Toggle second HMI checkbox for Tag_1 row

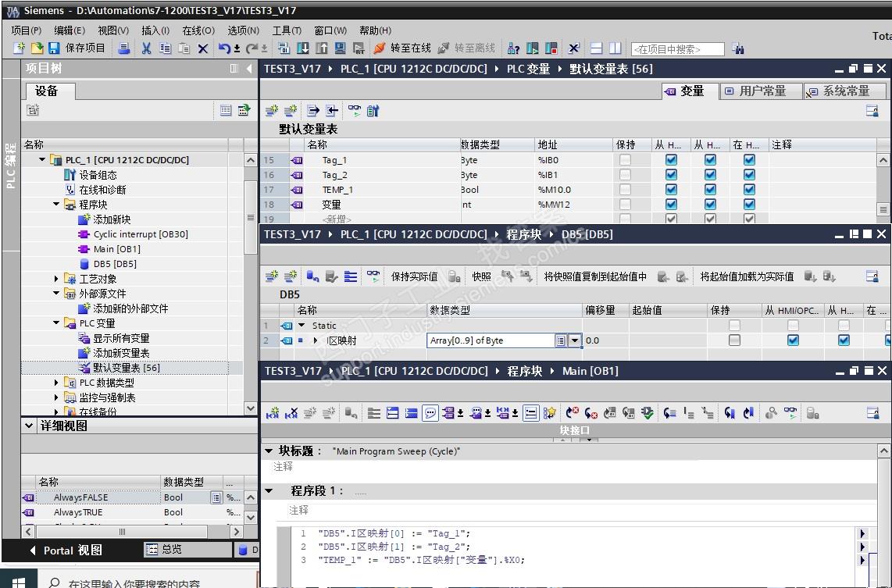pyautogui.click(x=710, y=160)
